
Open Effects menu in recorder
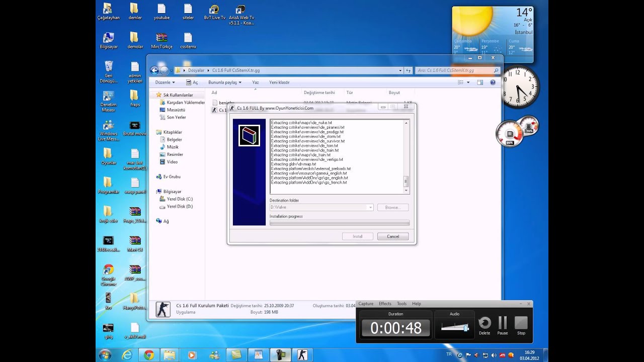385,304
